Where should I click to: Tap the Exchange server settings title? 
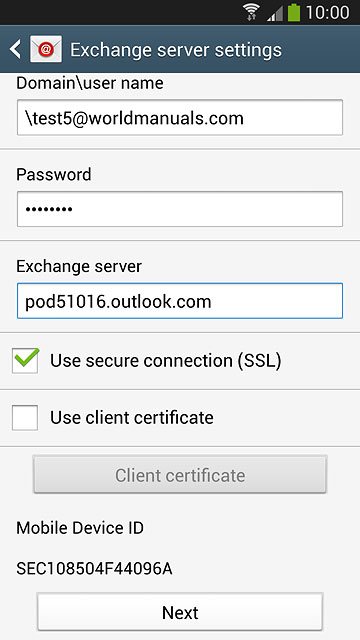coord(176,50)
